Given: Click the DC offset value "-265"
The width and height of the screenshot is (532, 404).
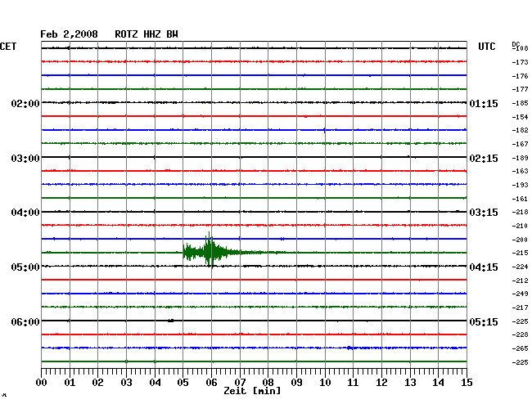Looking at the screenshot, I should [520, 348].
